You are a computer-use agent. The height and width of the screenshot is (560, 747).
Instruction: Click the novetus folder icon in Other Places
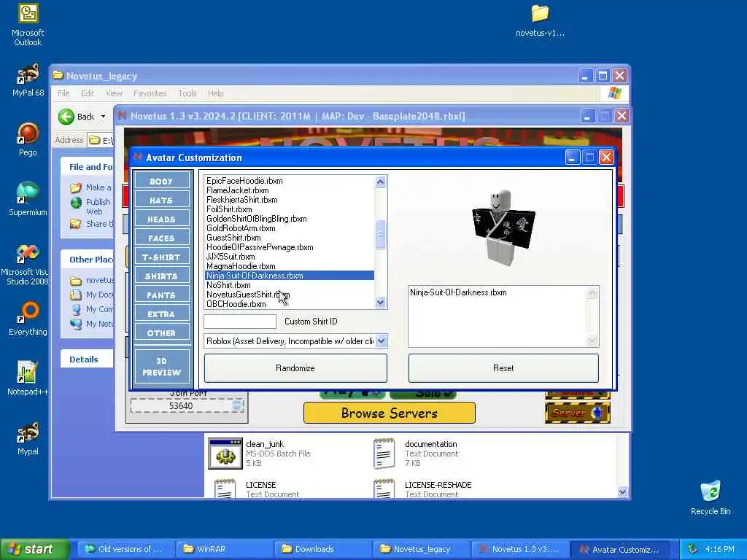point(76,281)
